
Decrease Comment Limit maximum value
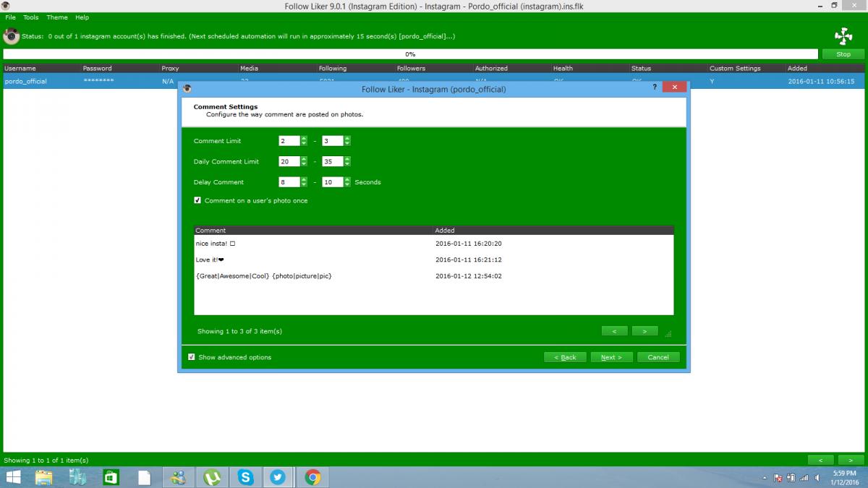(x=347, y=143)
